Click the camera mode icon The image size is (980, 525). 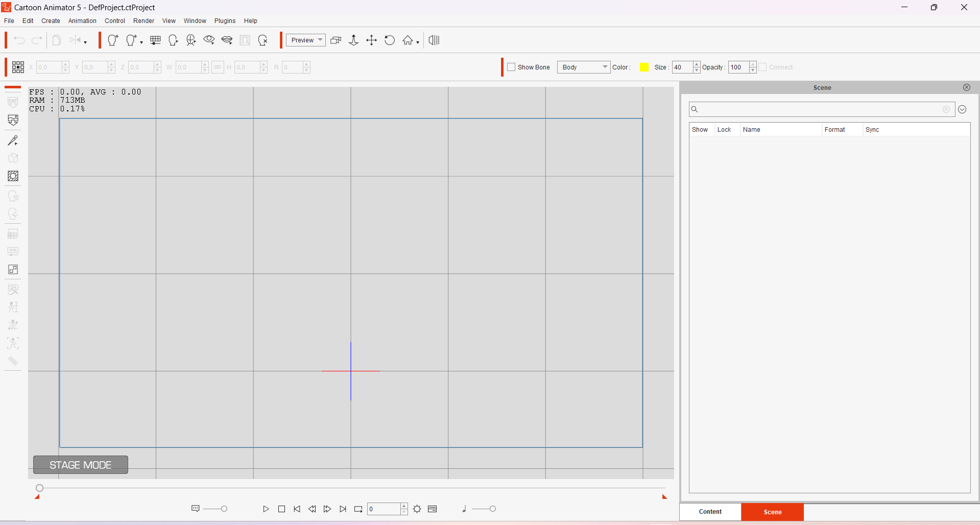pos(336,40)
